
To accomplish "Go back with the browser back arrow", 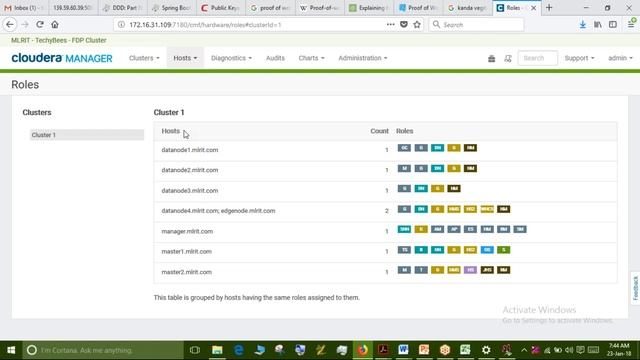I will click(10, 24).
